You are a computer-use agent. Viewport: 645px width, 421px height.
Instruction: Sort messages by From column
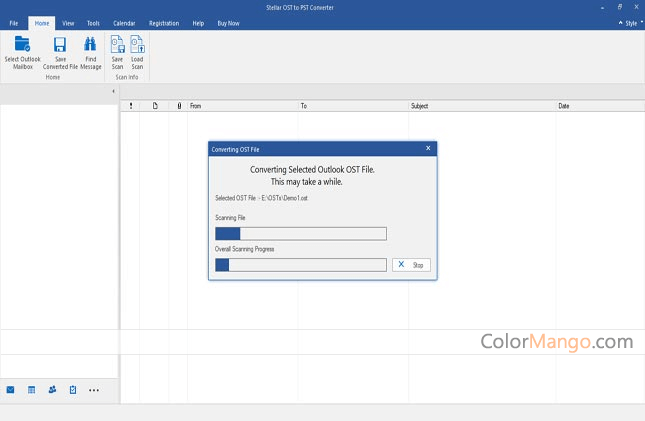pyautogui.click(x=243, y=106)
